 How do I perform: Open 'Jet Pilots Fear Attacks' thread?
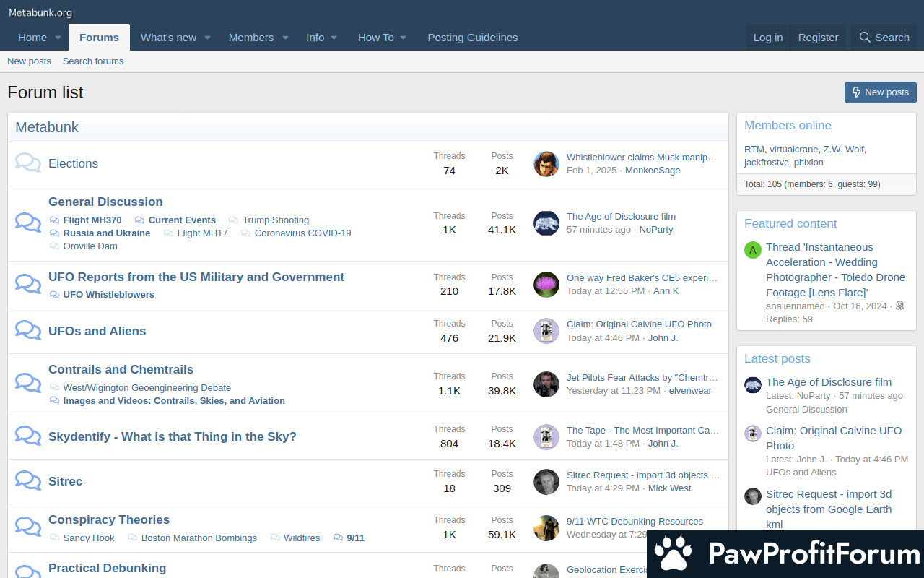click(x=642, y=378)
